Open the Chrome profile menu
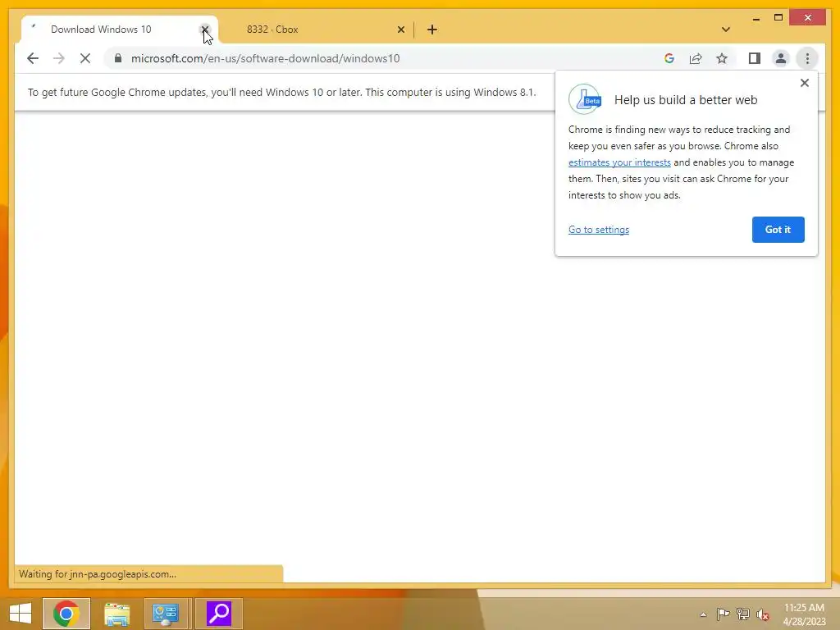Screen dimensions: 840x630 (781, 58)
